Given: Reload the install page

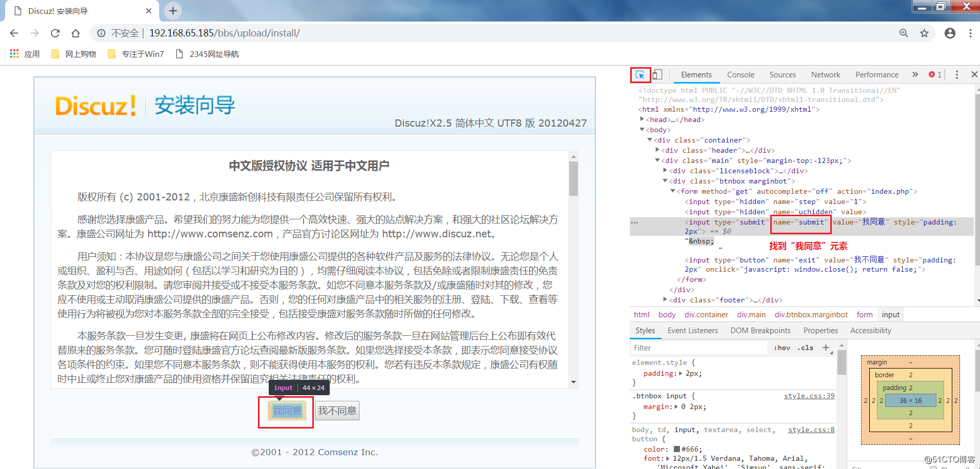Looking at the screenshot, I should coord(55,33).
